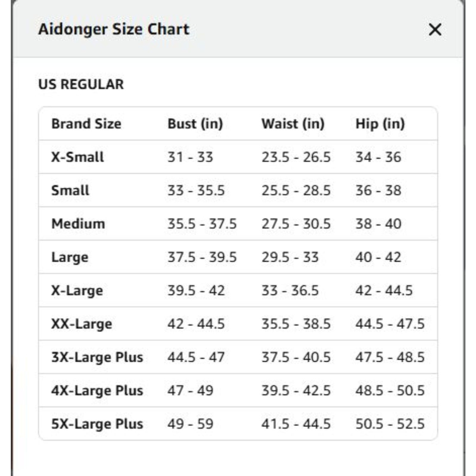Click the 49 - 59 bust measurement
476x476 pixels.
[190, 424]
